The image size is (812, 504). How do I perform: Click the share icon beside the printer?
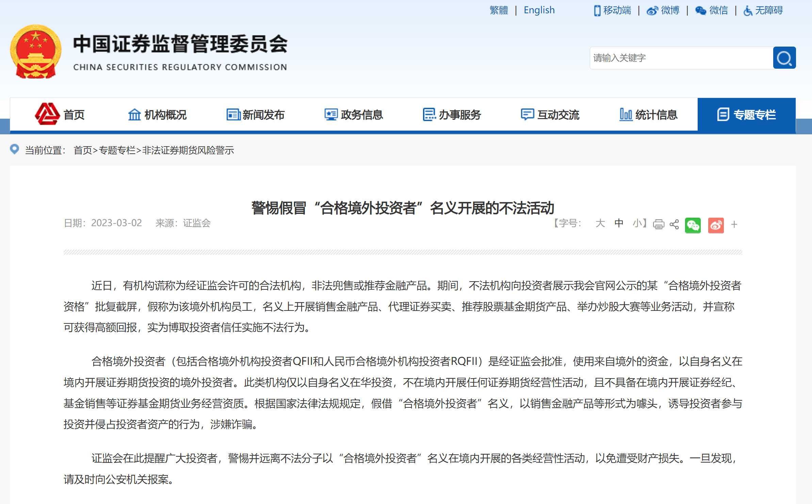coord(674,224)
